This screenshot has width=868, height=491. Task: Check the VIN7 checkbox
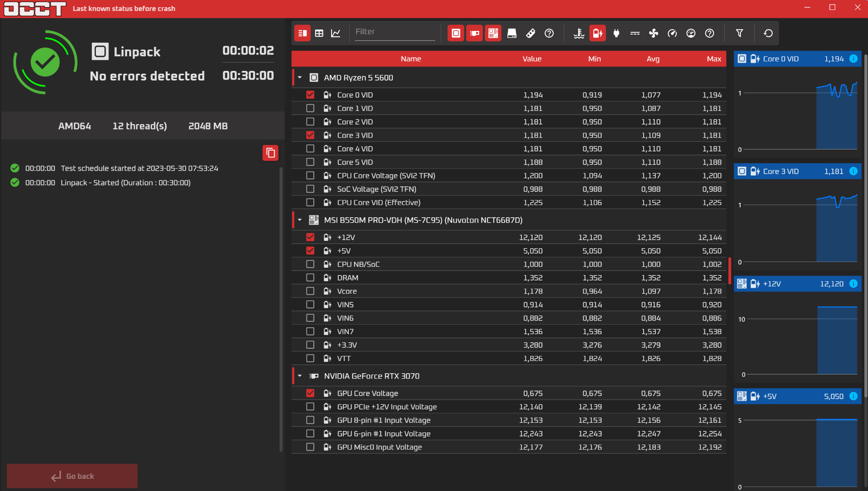(310, 331)
